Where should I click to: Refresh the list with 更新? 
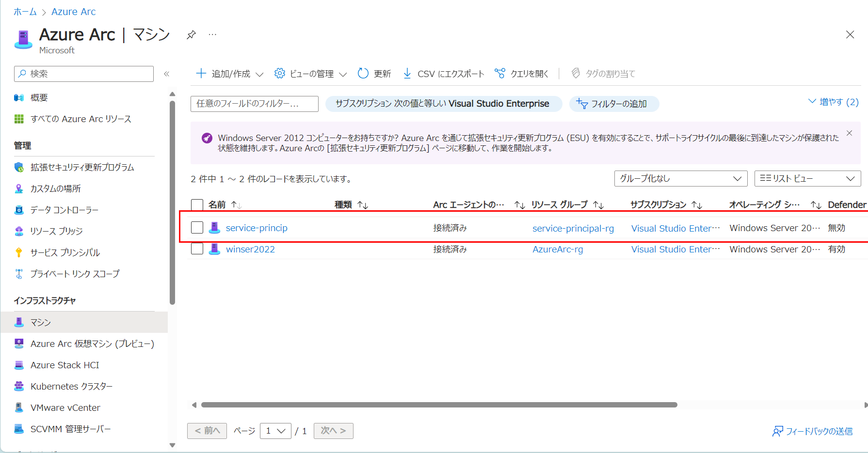click(x=374, y=73)
